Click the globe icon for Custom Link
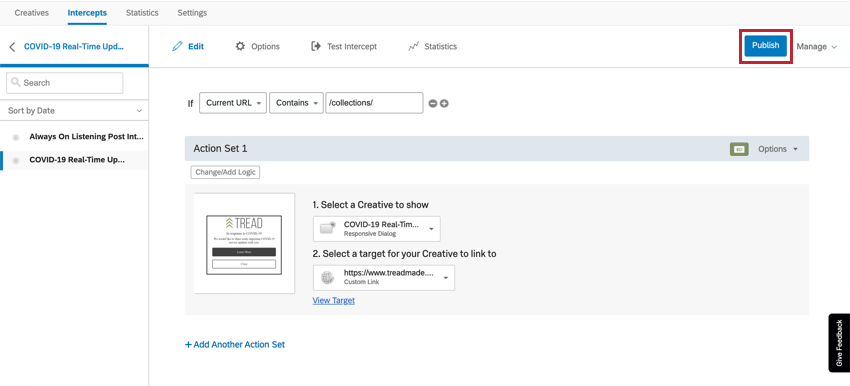This screenshot has height=386, width=850. click(x=327, y=278)
